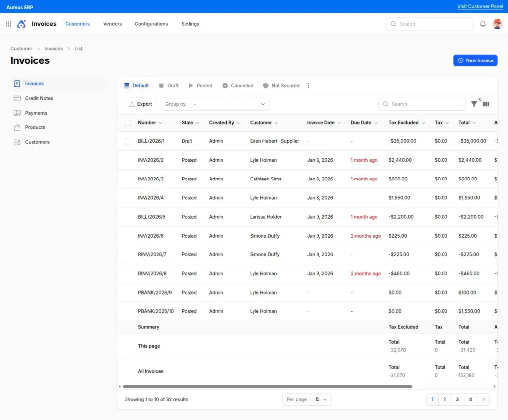Viewport: 508px width, 420px height.
Task: Open Credit Notes in the sidebar
Action: click(x=39, y=98)
